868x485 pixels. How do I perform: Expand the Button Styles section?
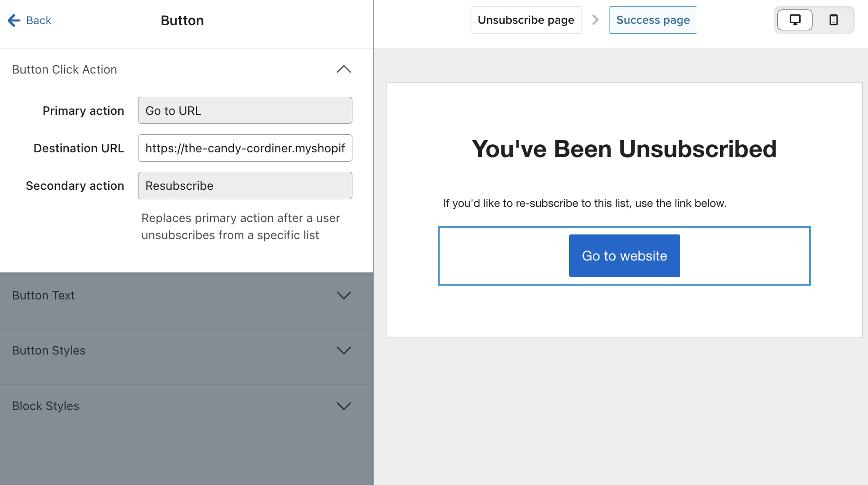(x=344, y=350)
